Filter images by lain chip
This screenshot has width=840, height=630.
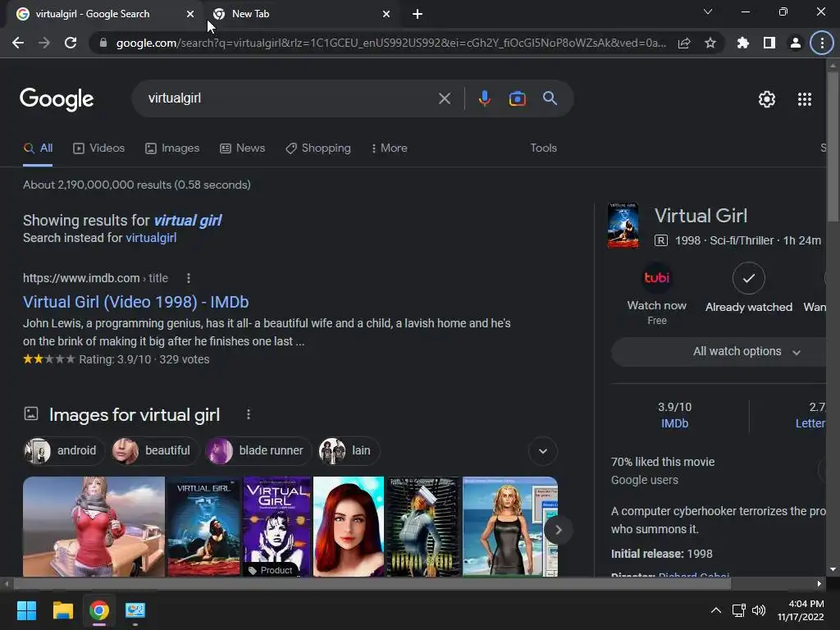tap(349, 450)
